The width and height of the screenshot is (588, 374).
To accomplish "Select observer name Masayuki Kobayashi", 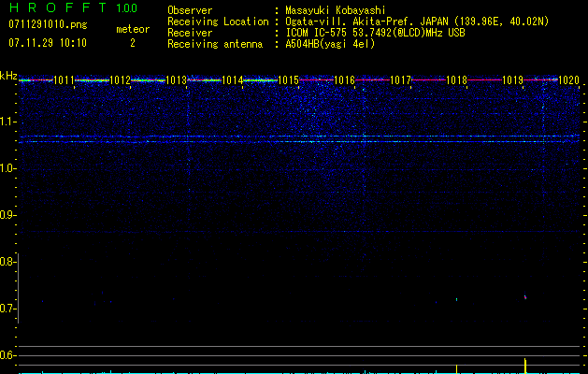I will 336,10.
